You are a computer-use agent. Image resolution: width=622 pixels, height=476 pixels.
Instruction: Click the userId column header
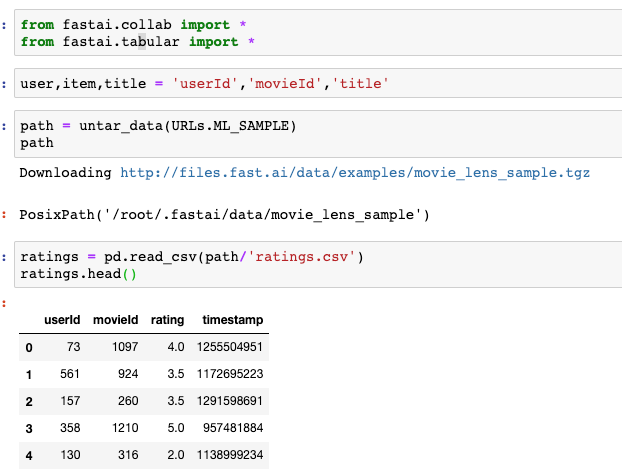click(x=62, y=320)
